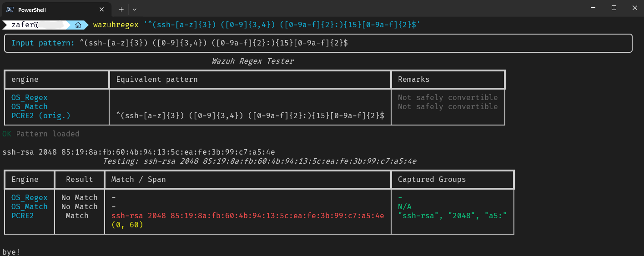Click the home icon in the prompt
Screen dimensions: 644x256
pyautogui.click(x=79, y=25)
